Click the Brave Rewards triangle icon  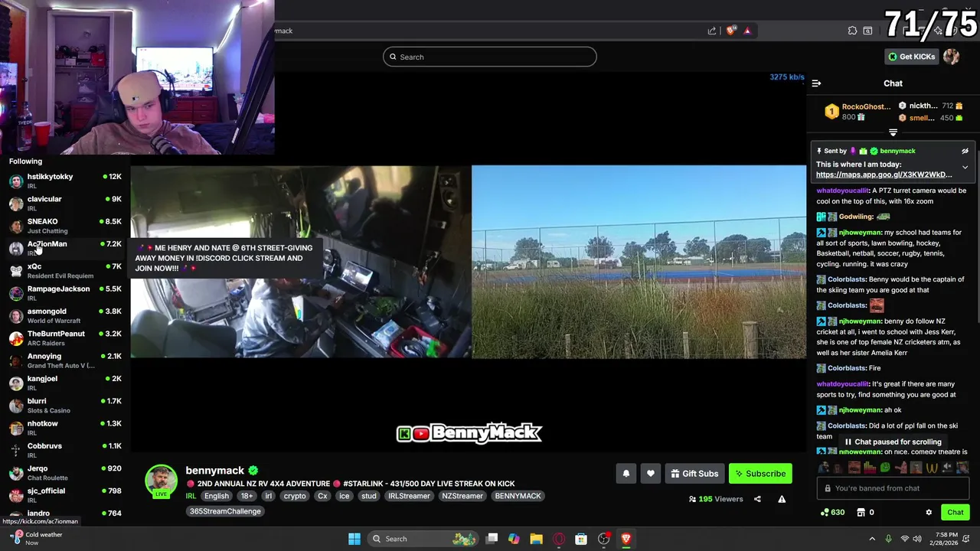(x=747, y=31)
